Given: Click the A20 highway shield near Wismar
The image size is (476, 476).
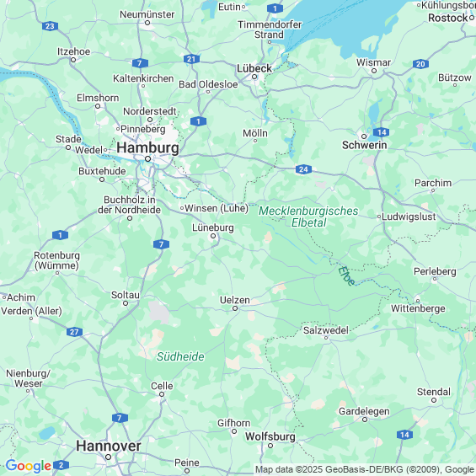Looking at the screenshot, I should pyautogui.click(x=420, y=64).
